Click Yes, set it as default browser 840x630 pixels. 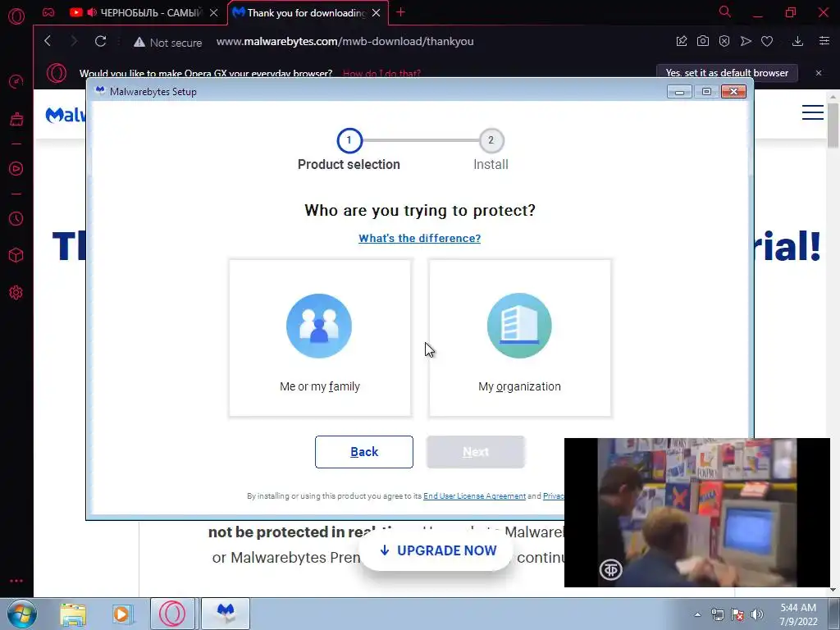click(x=727, y=73)
